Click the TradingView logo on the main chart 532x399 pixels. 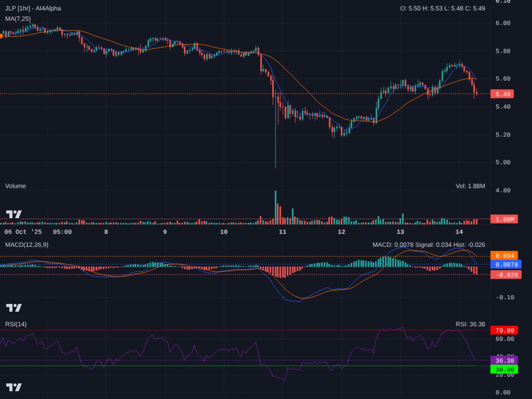pos(13,215)
